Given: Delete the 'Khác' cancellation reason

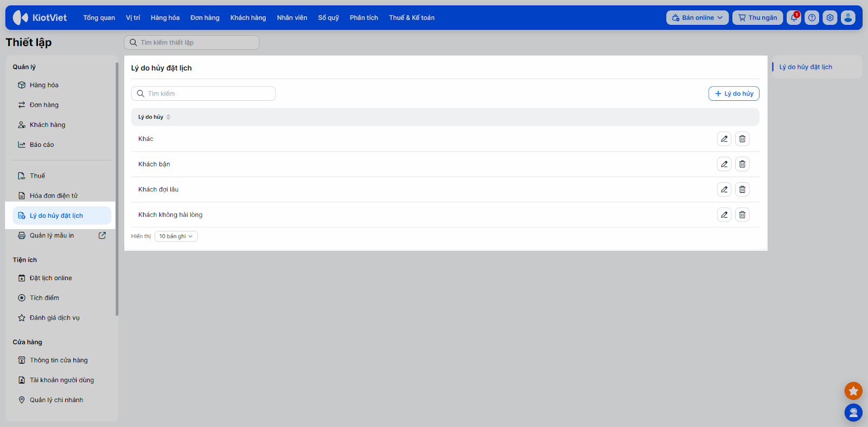Looking at the screenshot, I should 742,139.
